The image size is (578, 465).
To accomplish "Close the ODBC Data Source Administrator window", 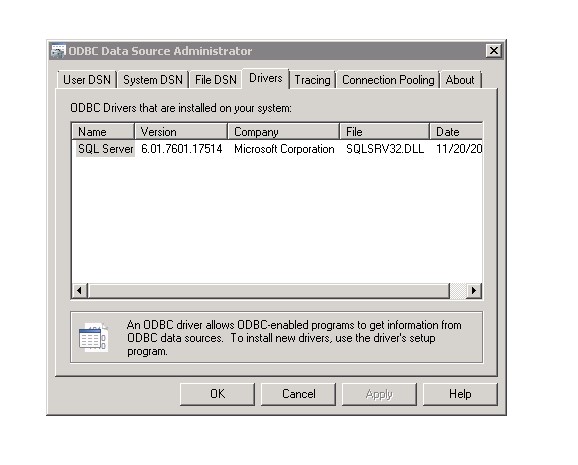I will point(494,51).
